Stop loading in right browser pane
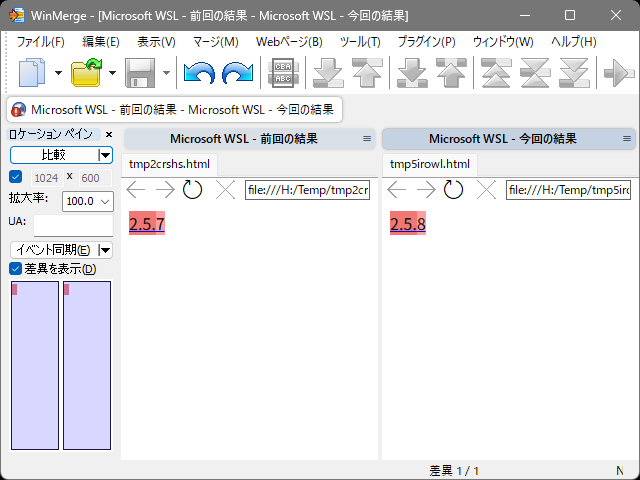Image resolution: width=640 pixels, height=480 pixels. pyautogui.click(x=486, y=190)
